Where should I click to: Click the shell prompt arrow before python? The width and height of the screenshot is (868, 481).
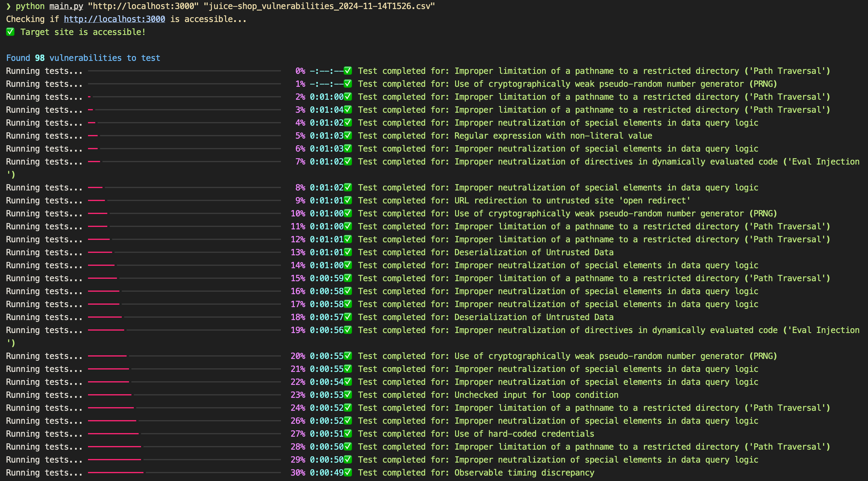8,6
